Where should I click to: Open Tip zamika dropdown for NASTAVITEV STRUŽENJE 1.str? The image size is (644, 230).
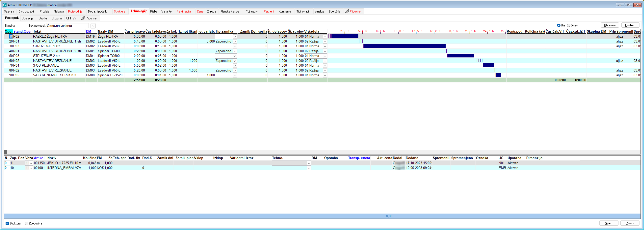[234, 41]
